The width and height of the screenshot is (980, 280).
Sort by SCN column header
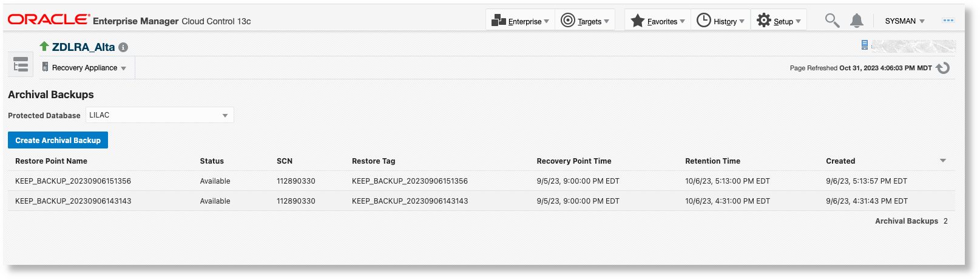coord(285,161)
